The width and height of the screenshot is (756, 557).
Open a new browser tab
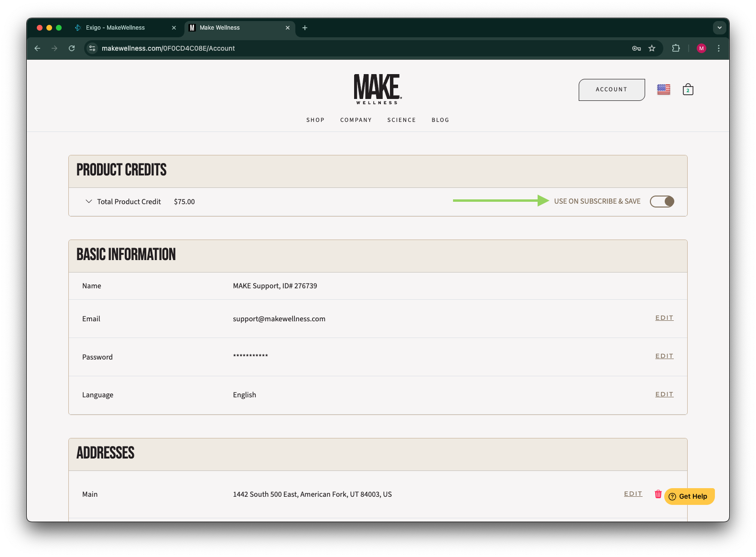coord(305,28)
